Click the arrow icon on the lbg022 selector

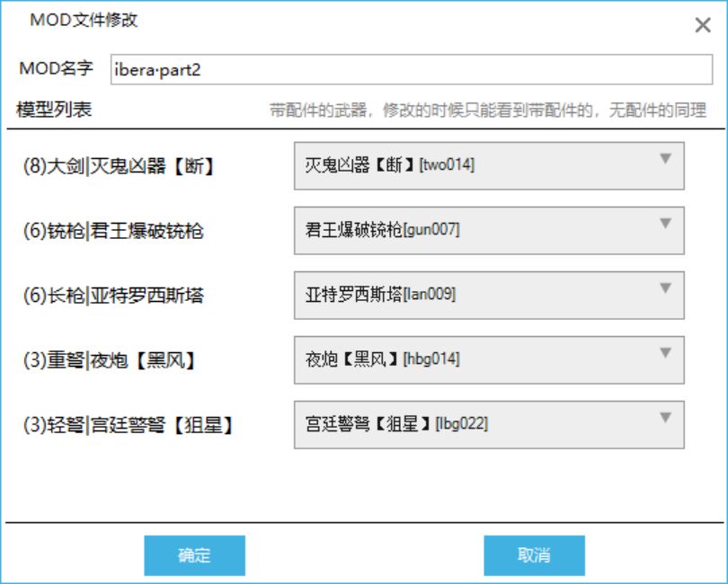coord(665,416)
